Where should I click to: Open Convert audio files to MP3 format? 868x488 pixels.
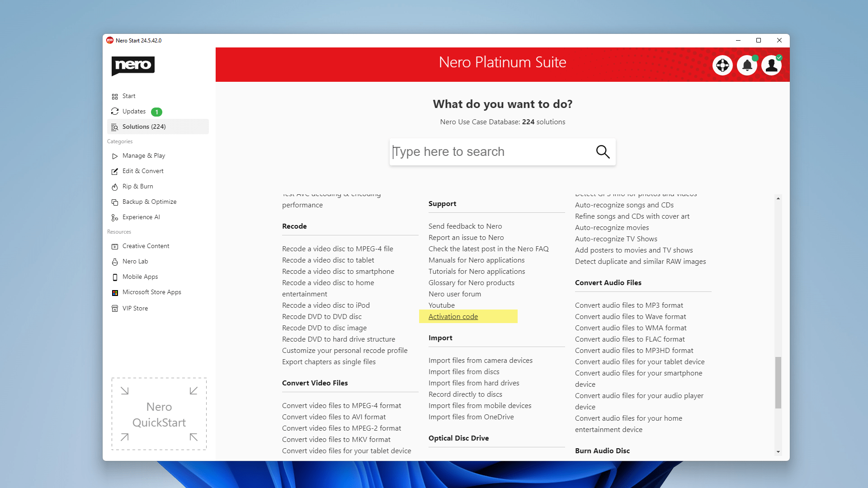click(629, 305)
